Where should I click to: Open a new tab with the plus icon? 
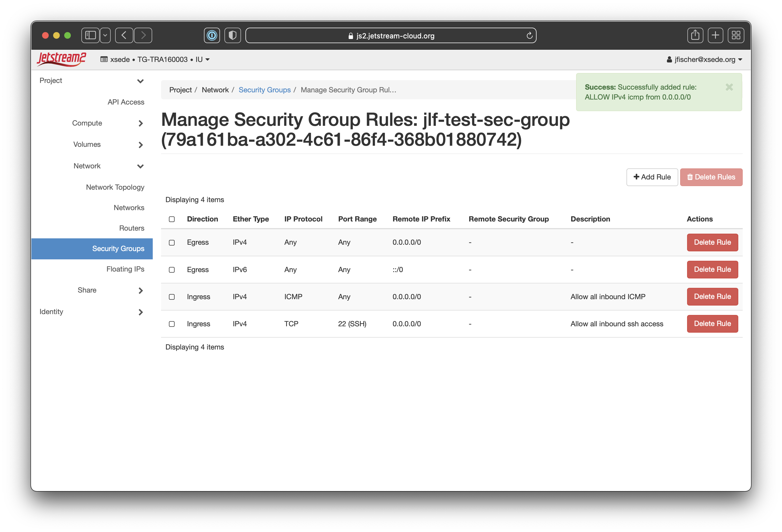715,35
